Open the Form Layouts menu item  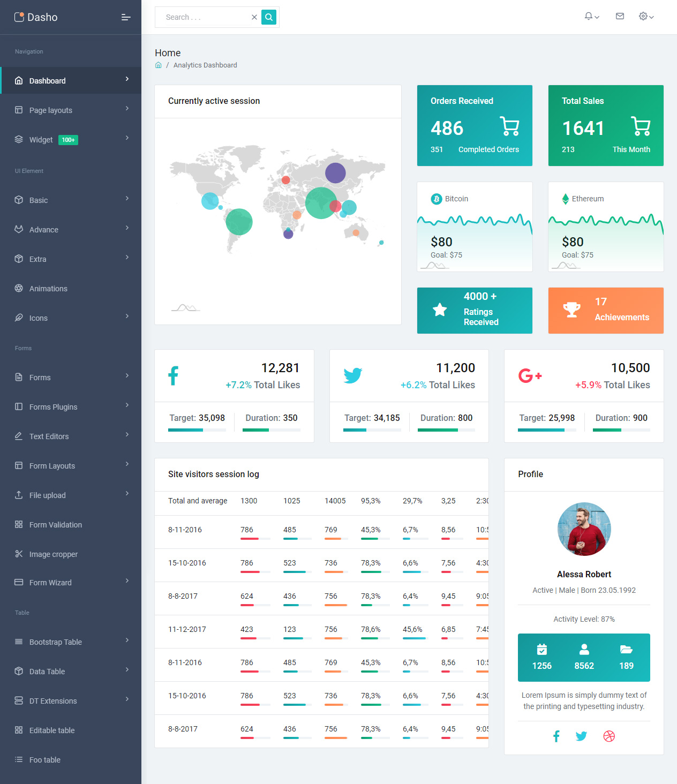[71, 466]
